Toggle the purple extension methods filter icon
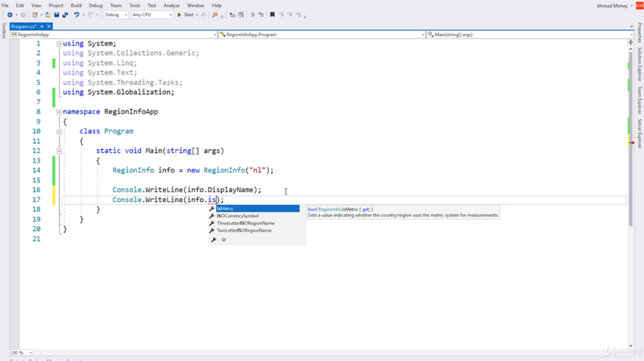 (x=224, y=240)
